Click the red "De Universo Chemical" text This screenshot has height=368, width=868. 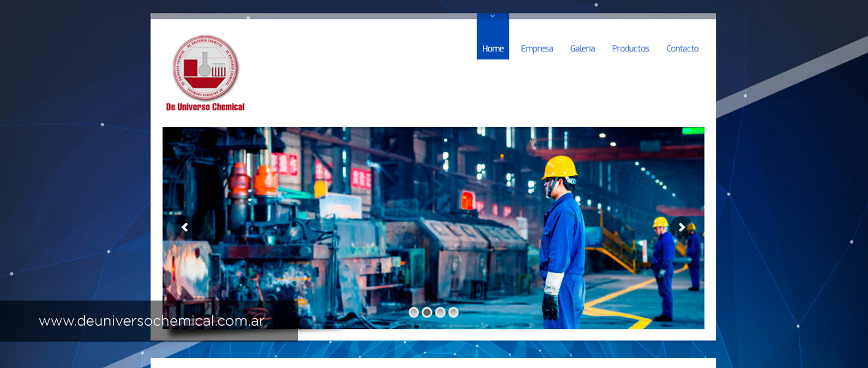[205, 107]
